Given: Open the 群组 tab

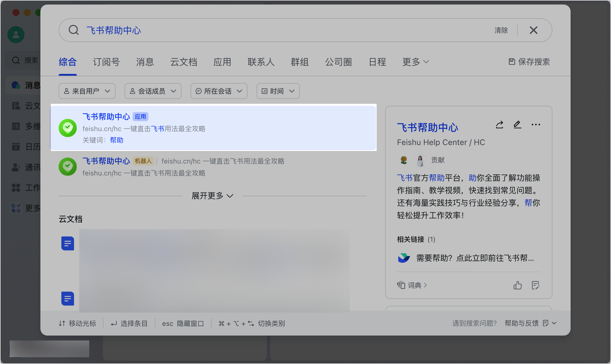Looking at the screenshot, I should [300, 62].
